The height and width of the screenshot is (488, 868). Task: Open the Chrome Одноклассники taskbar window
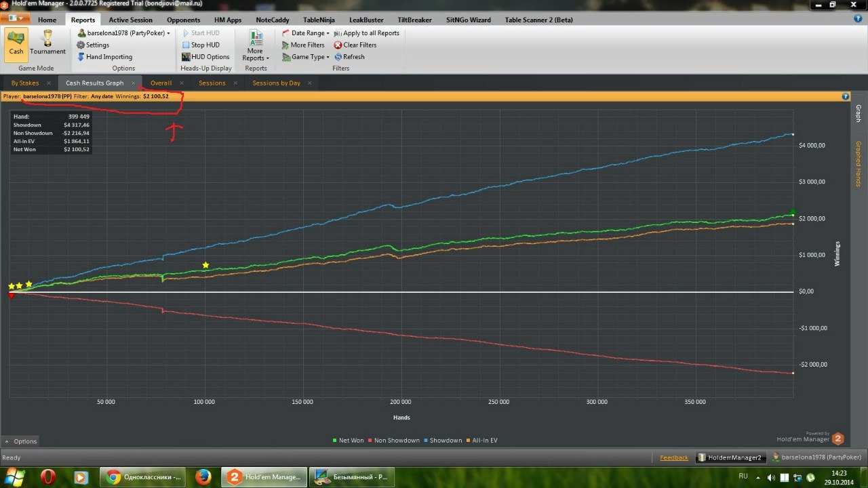point(142,477)
